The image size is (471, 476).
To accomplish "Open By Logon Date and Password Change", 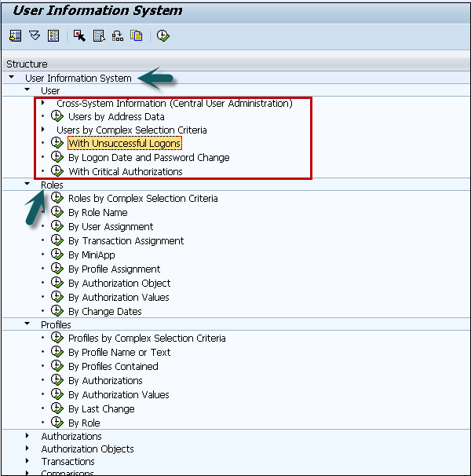I will [x=148, y=157].
